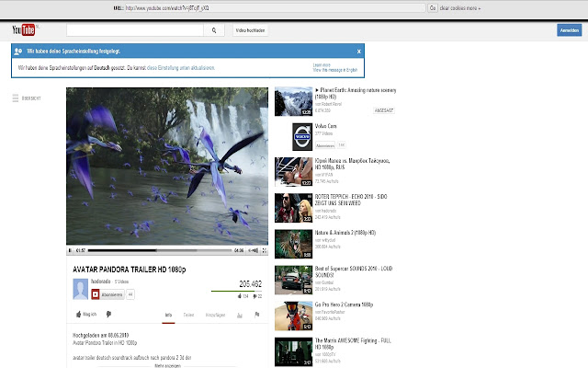Click the language settings update link
The height and width of the screenshot is (368, 588).
point(181,68)
